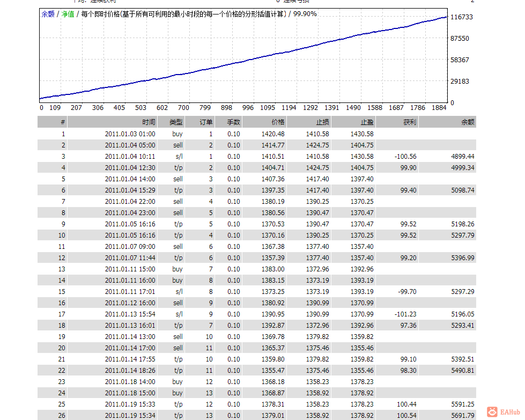The image size is (525, 420).
Task: Click the 97.36 profit cell
Action: point(409,326)
